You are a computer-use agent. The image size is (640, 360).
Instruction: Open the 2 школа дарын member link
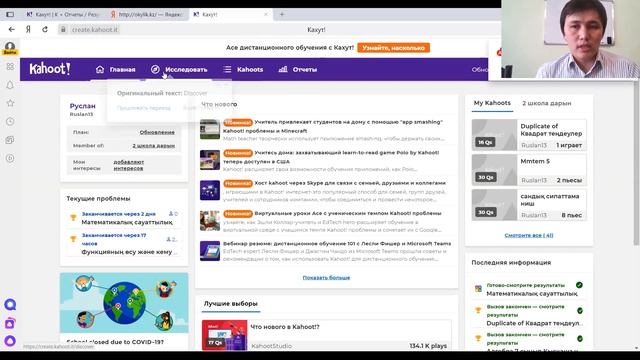pyautogui.click(x=153, y=145)
